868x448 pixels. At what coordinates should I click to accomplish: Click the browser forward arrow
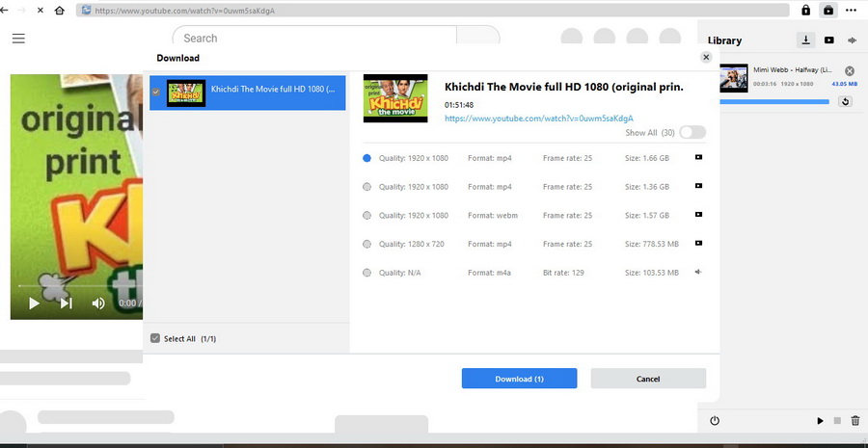pos(21,10)
